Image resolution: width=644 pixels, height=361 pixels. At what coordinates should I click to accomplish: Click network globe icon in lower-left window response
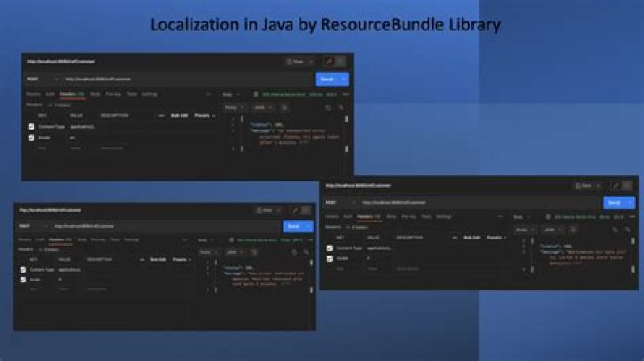pos(232,240)
